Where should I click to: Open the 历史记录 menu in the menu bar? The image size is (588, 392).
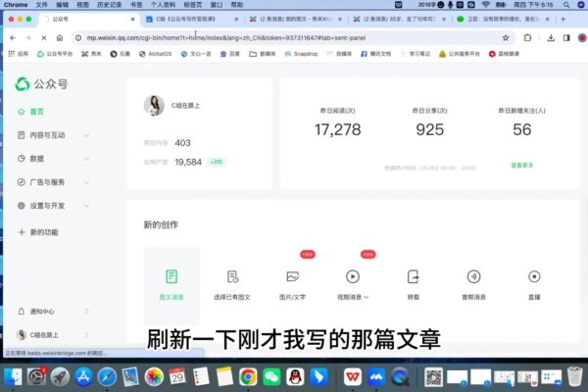[x=109, y=5]
